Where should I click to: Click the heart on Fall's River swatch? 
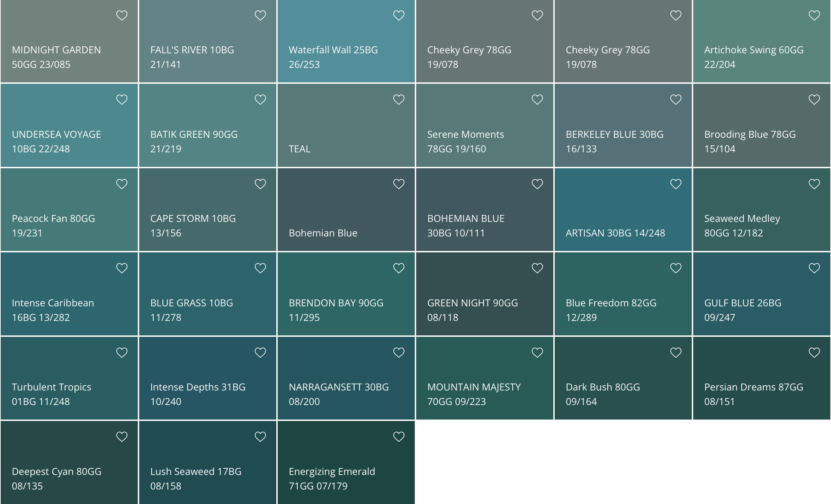260,16
